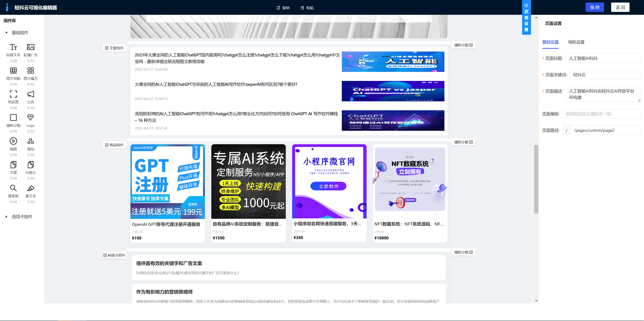Click the scrollbar down arrow

tap(536, 301)
